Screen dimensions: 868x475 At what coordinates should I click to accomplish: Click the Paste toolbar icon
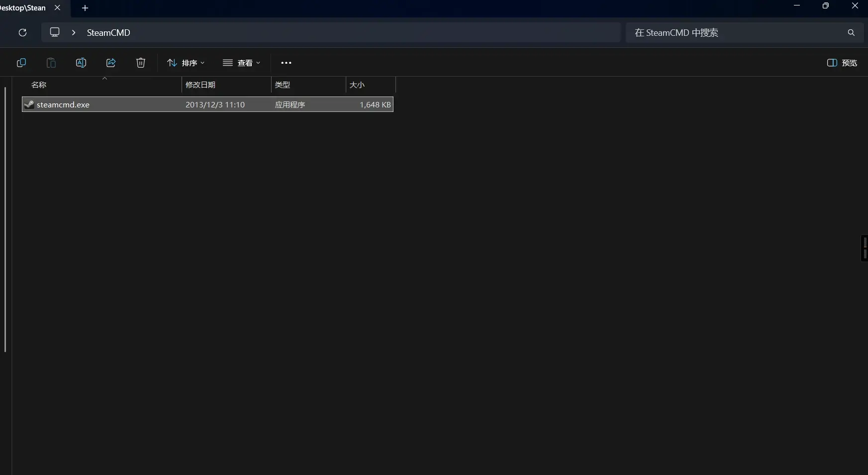point(51,63)
